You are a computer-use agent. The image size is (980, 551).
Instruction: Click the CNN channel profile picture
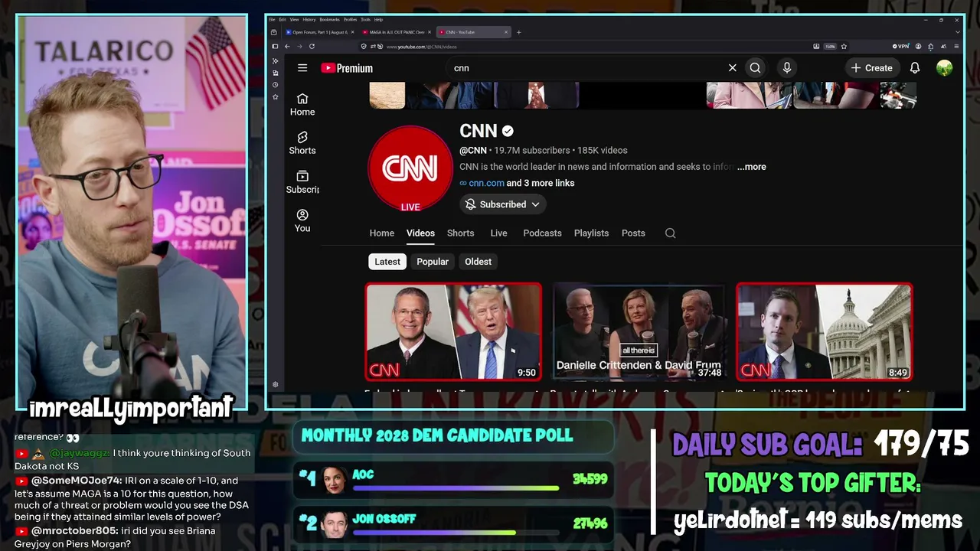point(410,168)
